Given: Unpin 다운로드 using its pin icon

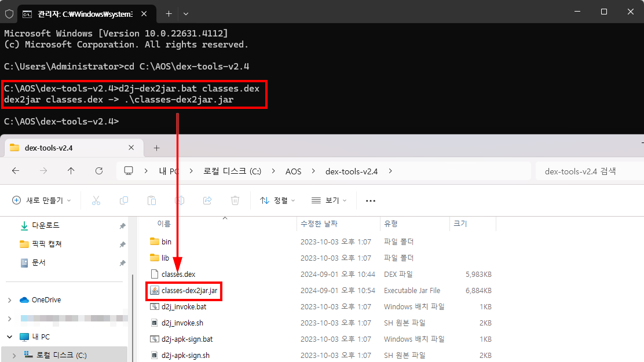Looking at the screenshot, I should (122, 225).
